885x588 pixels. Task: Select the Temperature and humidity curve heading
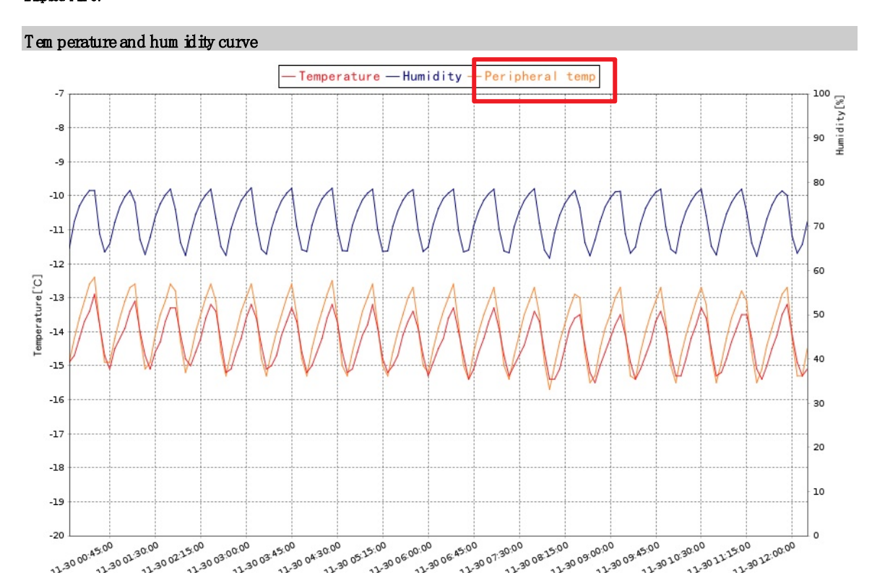click(x=142, y=42)
